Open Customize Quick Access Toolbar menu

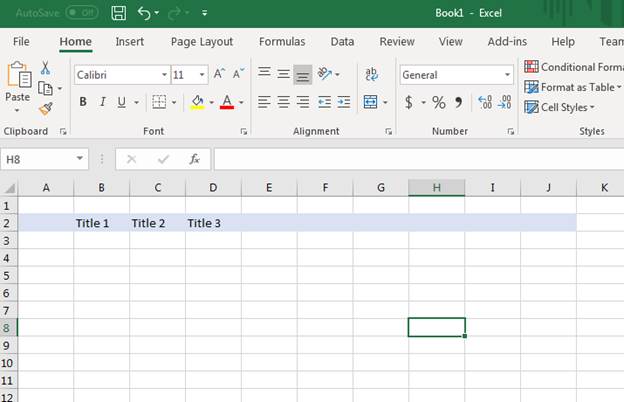point(205,13)
